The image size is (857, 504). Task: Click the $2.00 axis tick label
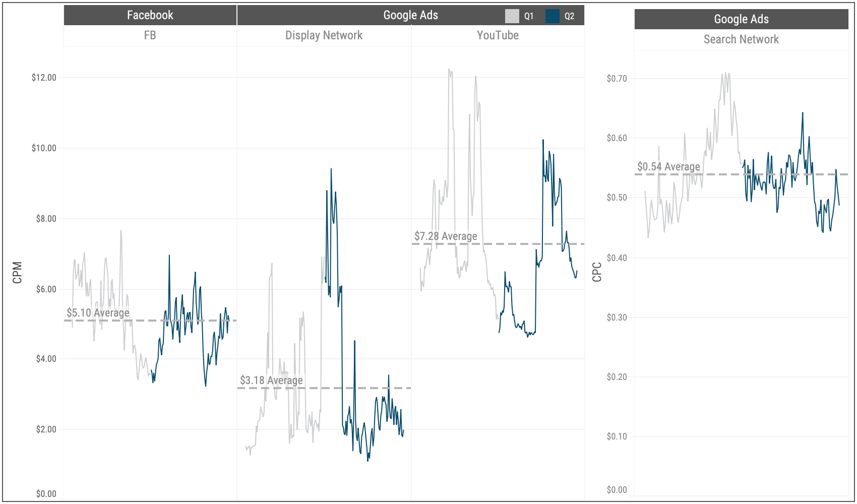[x=46, y=429]
